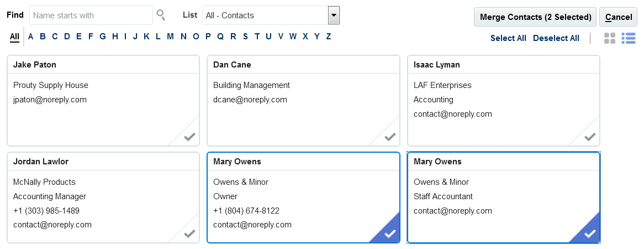This screenshot has width=644, height=249.
Task: Click the Select All link
Action: tap(508, 38)
